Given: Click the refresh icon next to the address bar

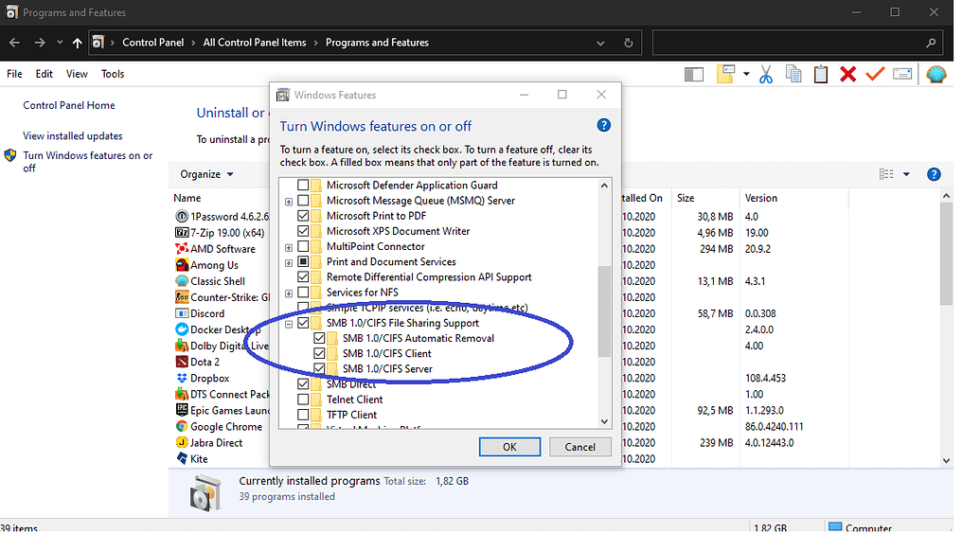Looking at the screenshot, I should point(627,42).
